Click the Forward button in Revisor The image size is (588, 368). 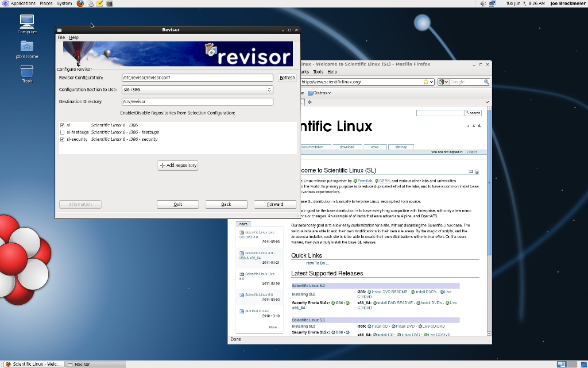tap(275, 204)
